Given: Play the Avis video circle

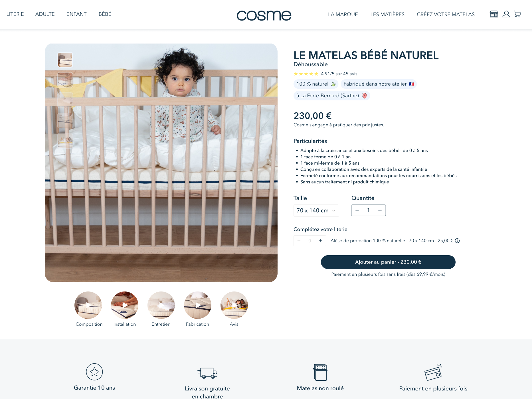Looking at the screenshot, I should point(234,305).
